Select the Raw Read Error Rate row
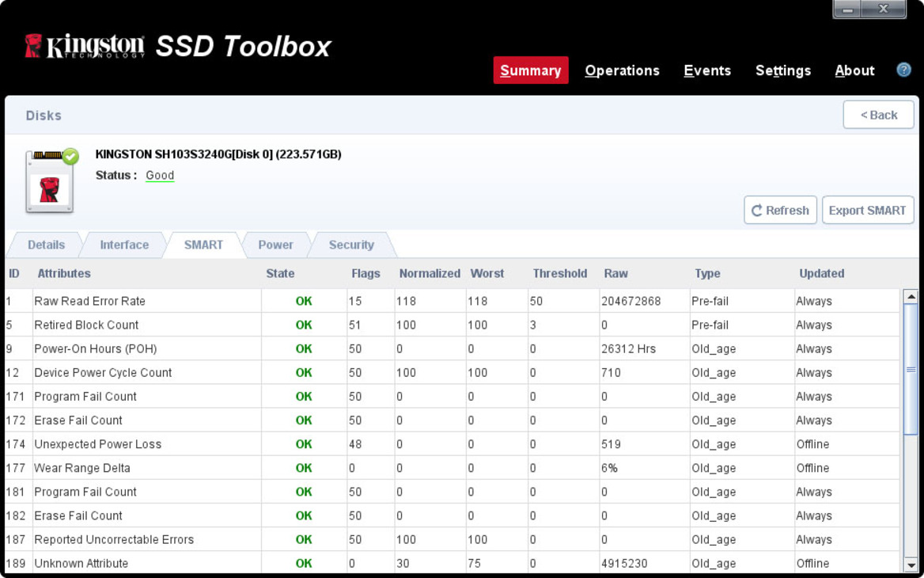The width and height of the screenshot is (924, 578). tap(453, 301)
